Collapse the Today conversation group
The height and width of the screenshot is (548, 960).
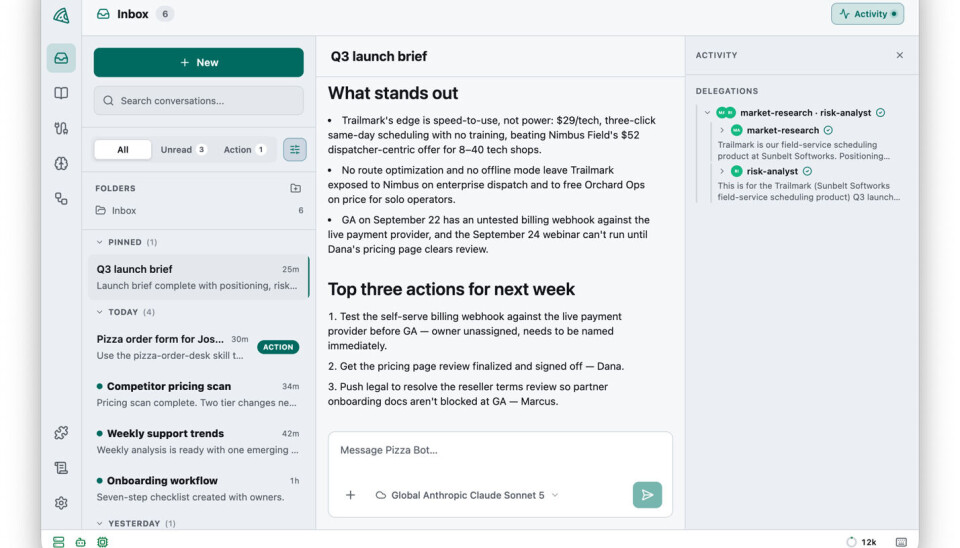pos(100,312)
